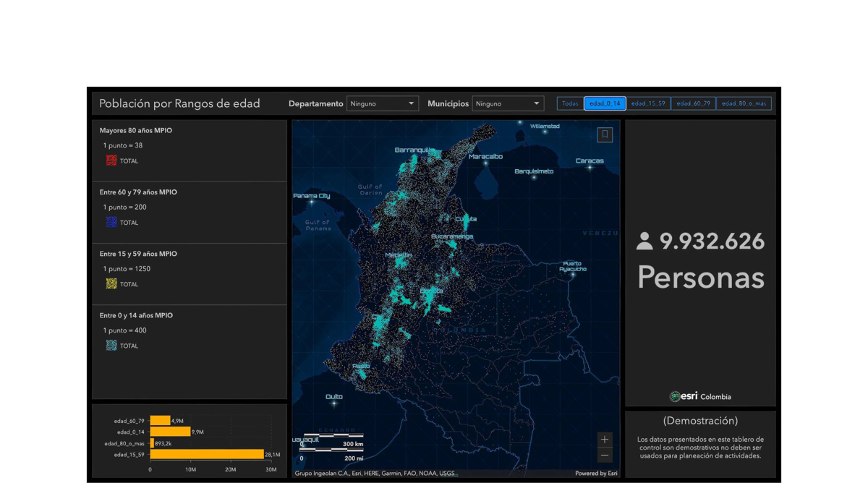
Task: Select the edad_60_79 filter tab
Action: pos(693,103)
